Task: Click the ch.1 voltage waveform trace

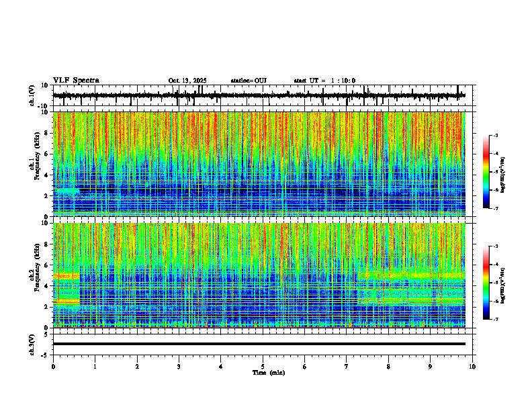Action: pos(259,95)
